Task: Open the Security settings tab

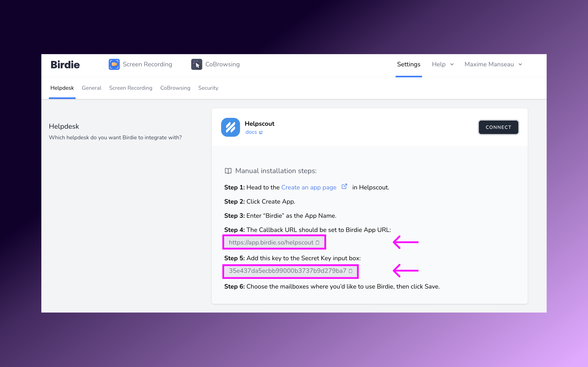Action: (208, 88)
